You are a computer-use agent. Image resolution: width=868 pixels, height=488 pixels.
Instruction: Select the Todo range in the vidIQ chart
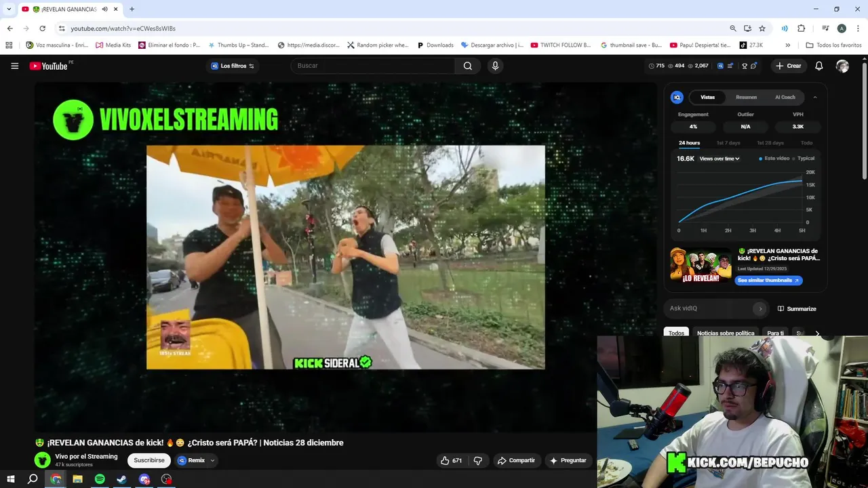click(x=806, y=143)
